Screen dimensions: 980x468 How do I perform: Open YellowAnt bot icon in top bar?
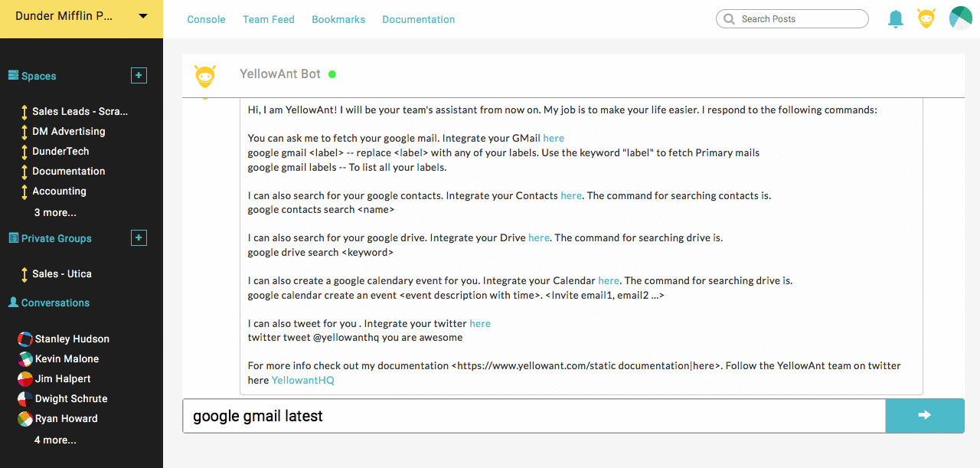(926, 18)
